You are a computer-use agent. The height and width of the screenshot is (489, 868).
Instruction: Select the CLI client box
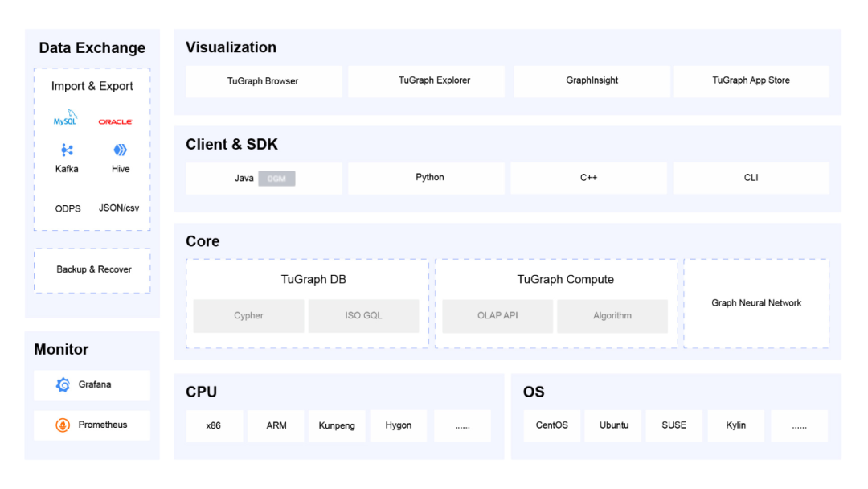751,179
